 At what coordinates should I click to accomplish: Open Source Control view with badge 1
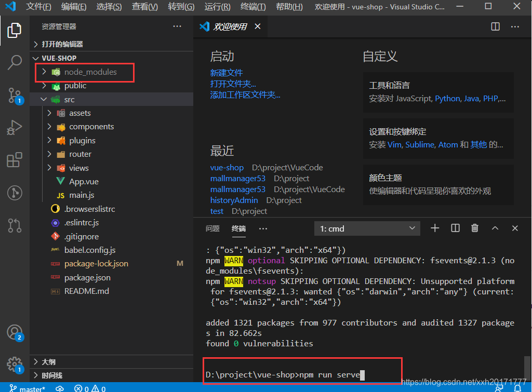[15, 96]
